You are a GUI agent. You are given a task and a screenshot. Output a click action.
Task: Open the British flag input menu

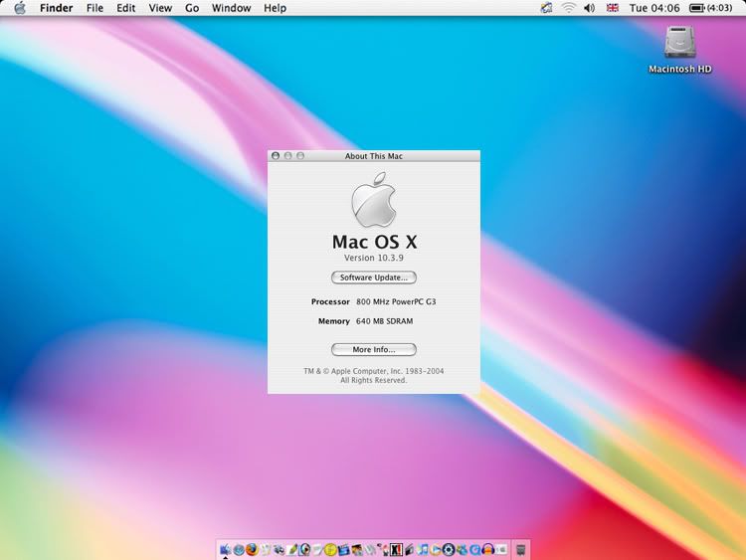coord(613,8)
